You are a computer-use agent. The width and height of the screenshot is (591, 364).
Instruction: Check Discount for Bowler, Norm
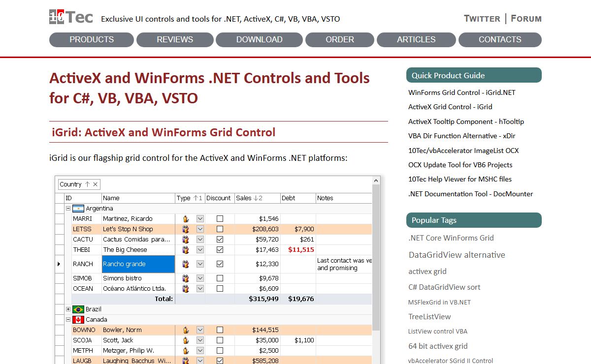(220, 330)
